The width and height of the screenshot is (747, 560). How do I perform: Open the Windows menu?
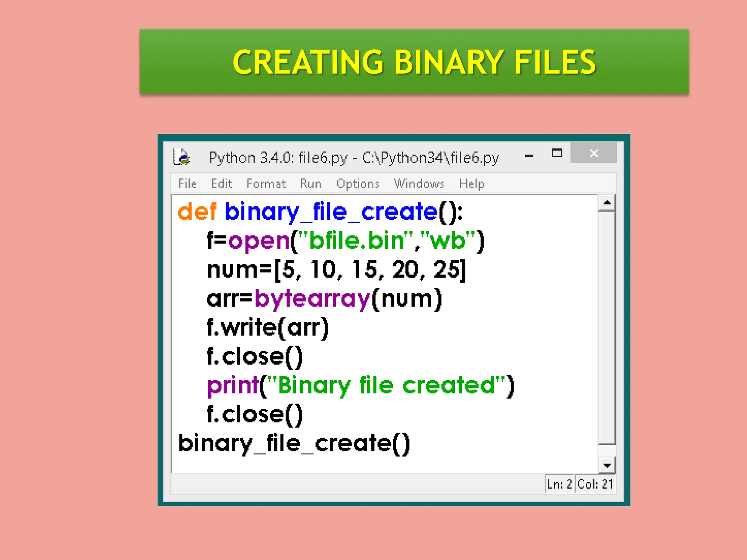click(x=419, y=183)
